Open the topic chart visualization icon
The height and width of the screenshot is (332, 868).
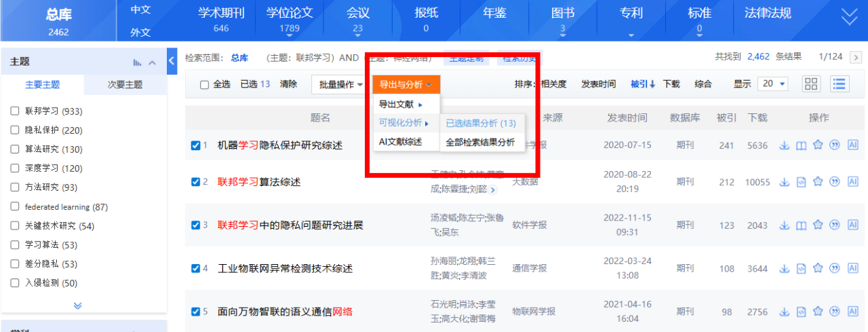[138, 62]
